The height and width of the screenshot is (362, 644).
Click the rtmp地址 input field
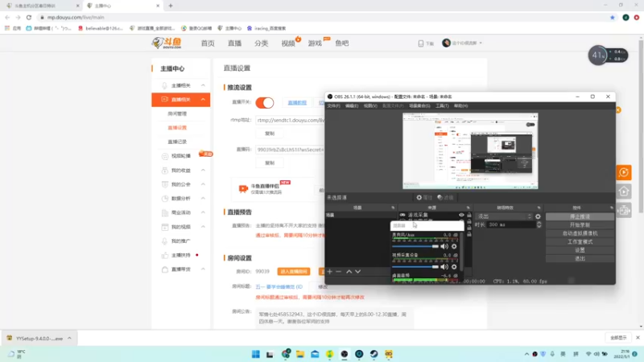click(290, 120)
